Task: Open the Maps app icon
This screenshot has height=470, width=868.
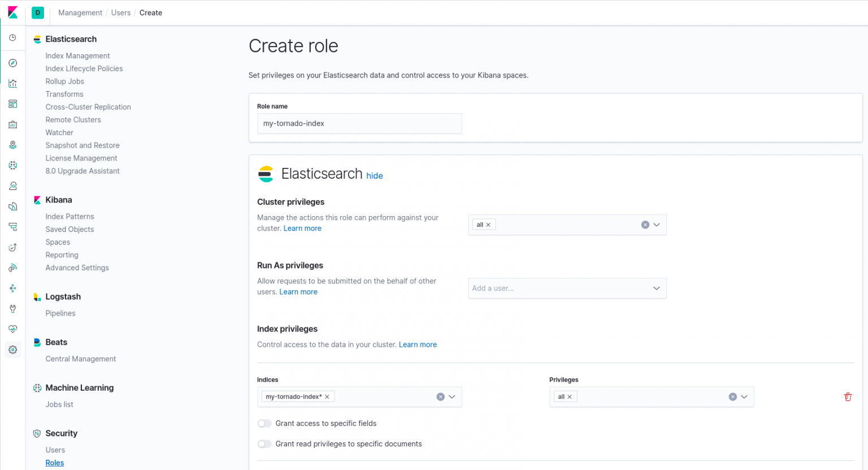Action: [x=12, y=144]
